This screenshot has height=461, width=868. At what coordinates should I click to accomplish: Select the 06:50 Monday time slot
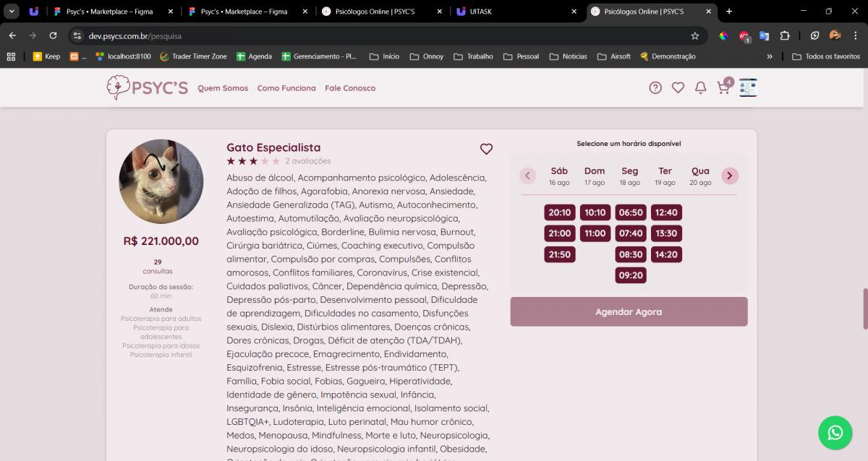pyautogui.click(x=630, y=212)
